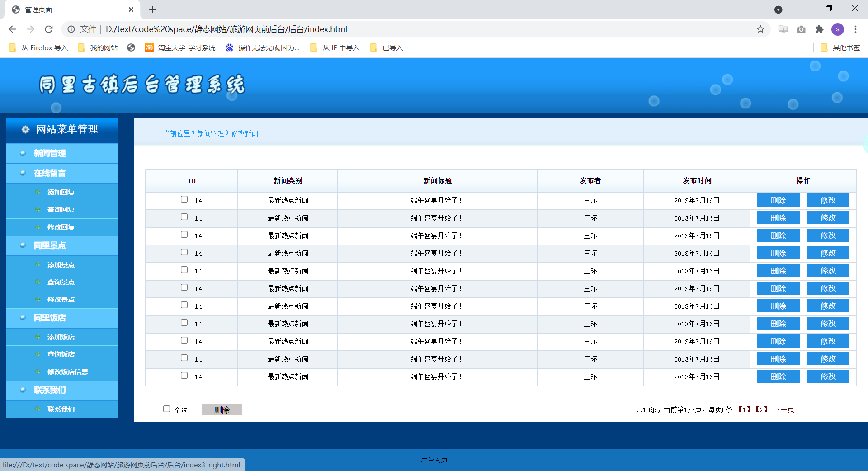Open the Chrome three-dot menu
The width and height of the screenshot is (868, 471).
click(855, 29)
